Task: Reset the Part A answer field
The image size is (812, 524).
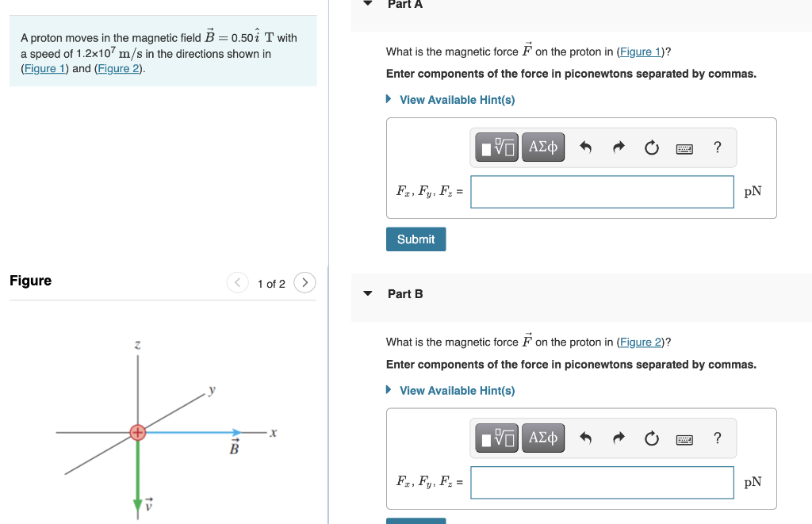Action: [652, 147]
